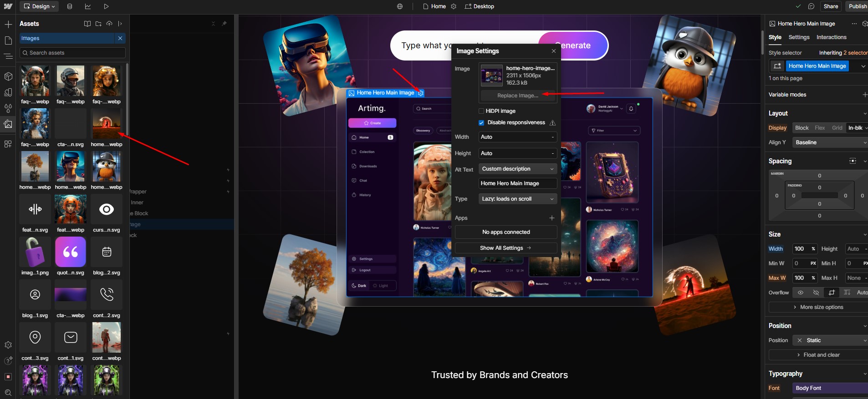The width and height of the screenshot is (868, 399).
Task: Open image settings gear on Home Hero Main Image label
Action: tap(421, 93)
